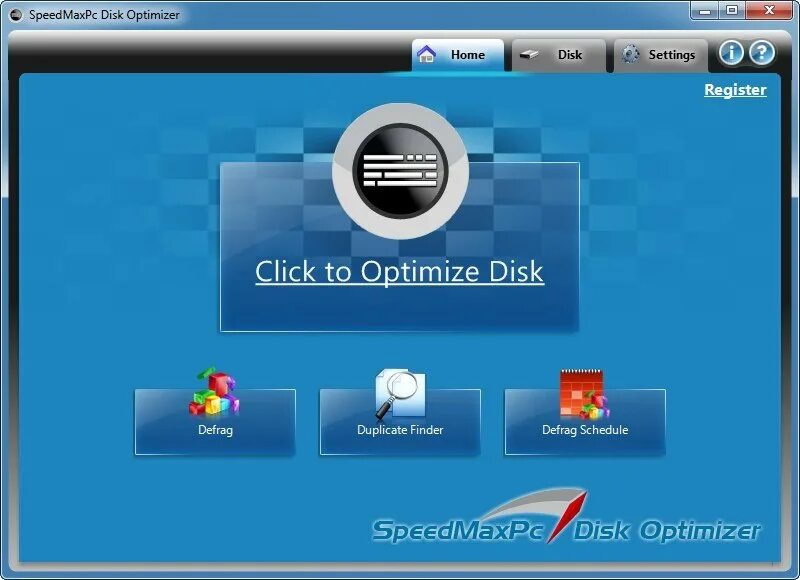Click the 'Click to Optimize Disk' link

[x=399, y=271]
